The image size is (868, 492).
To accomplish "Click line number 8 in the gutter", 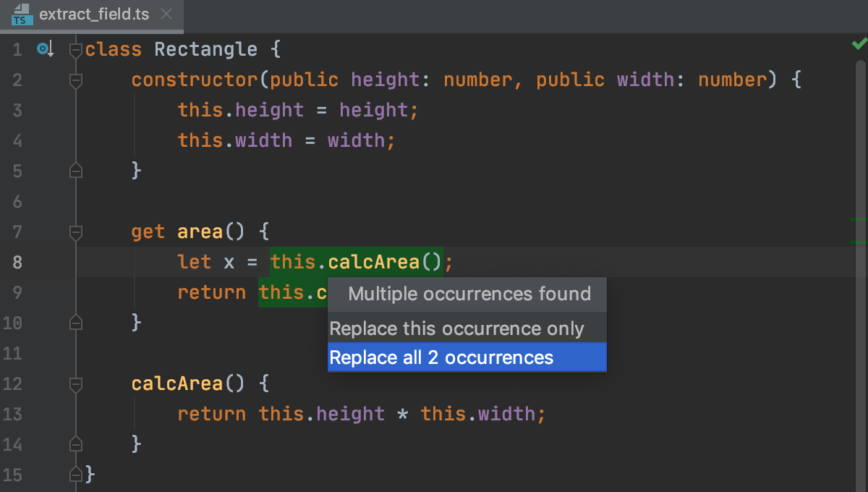I will 17,262.
